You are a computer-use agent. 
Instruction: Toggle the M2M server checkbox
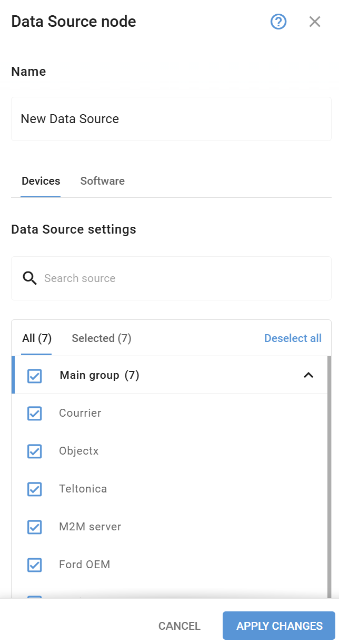coord(34,527)
